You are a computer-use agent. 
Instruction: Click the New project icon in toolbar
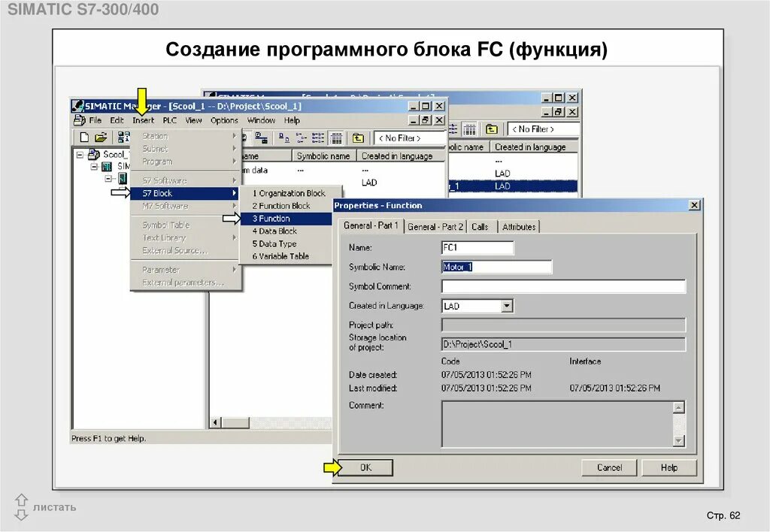coord(84,138)
